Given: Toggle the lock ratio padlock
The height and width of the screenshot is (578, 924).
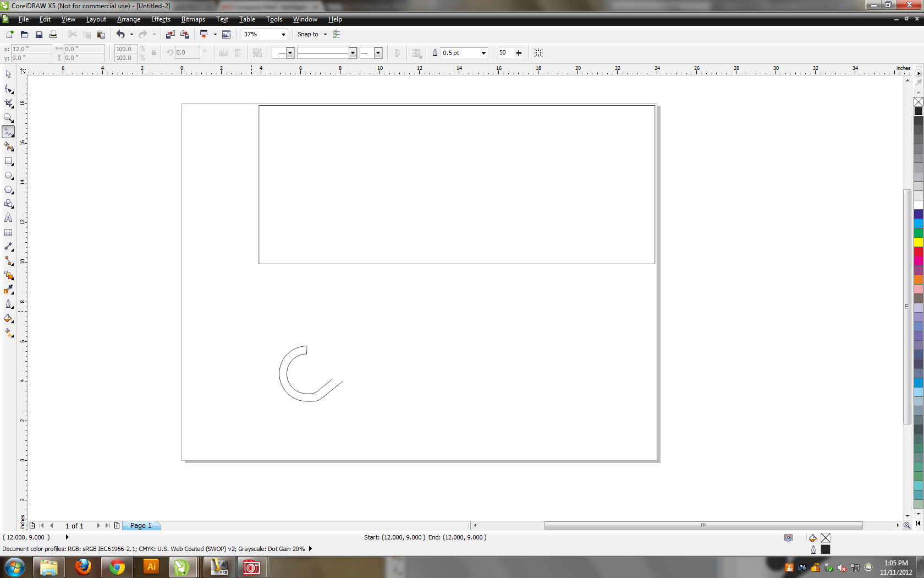Looking at the screenshot, I should coord(154,53).
